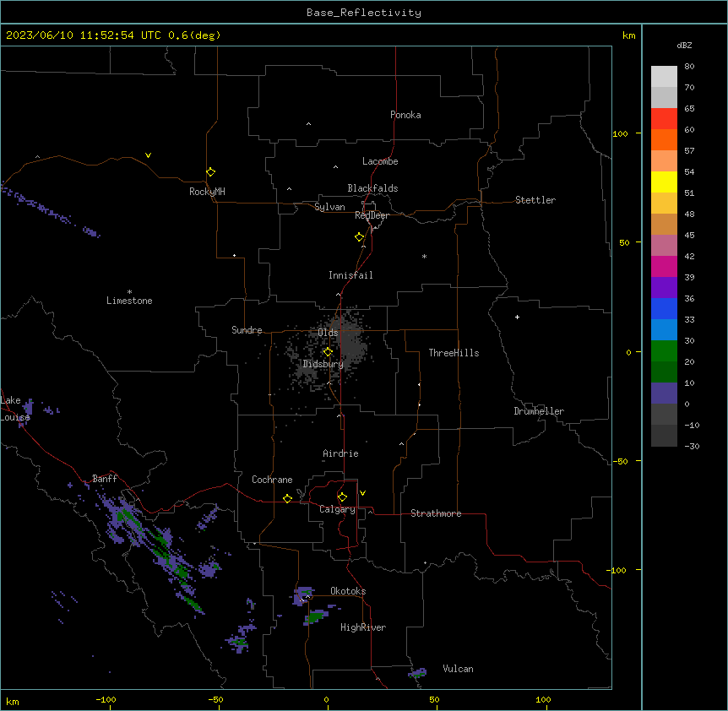Click the yellow marker near Cochrane
728x711 pixels.
coord(287,498)
